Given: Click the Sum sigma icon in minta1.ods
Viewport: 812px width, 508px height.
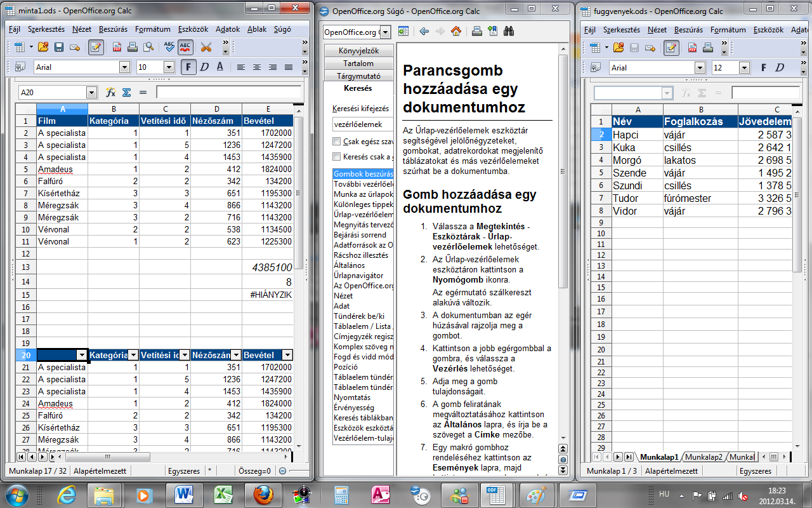Looking at the screenshot, I should (126, 93).
